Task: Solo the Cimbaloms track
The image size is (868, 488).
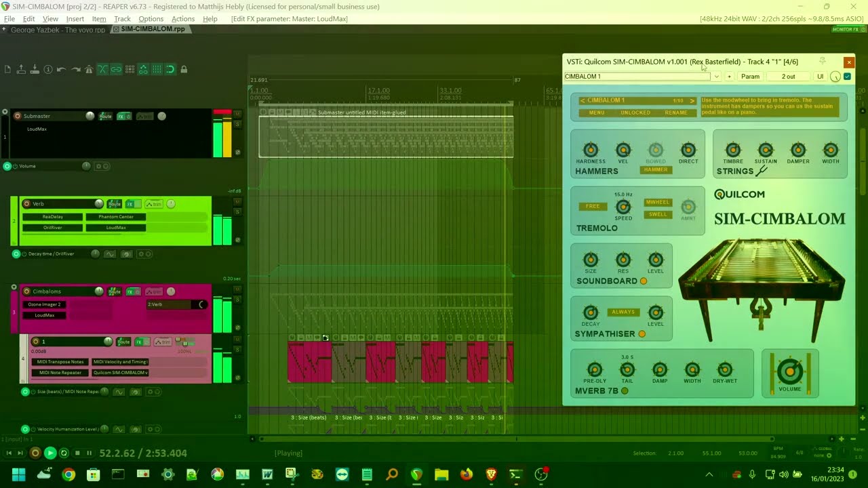Action: tap(238, 300)
